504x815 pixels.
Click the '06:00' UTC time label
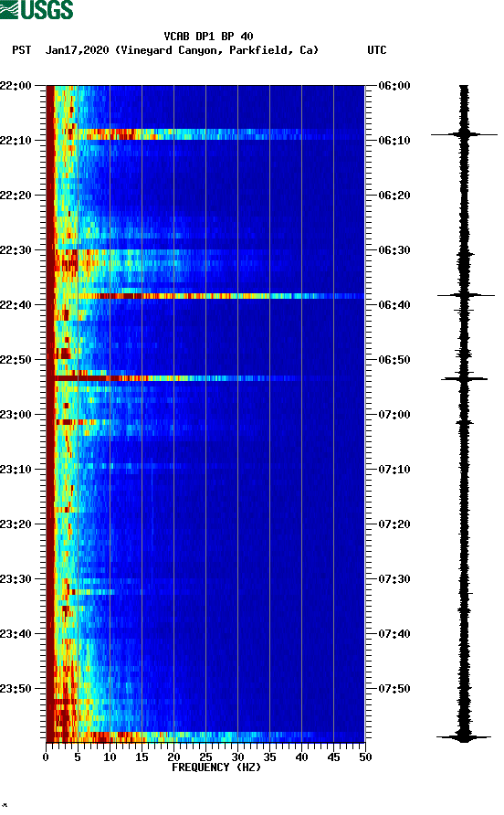point(394,85)
